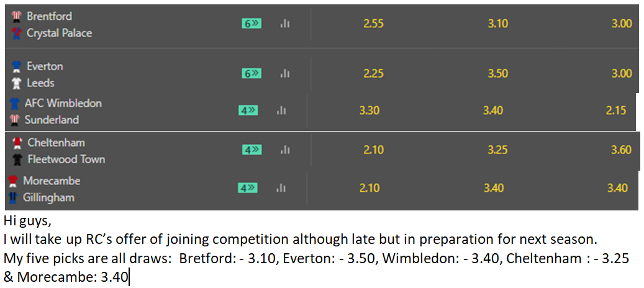Click the Fleetwood Town black shirt icon
Viewport: 644px width, 288px height.
point(17,159)
